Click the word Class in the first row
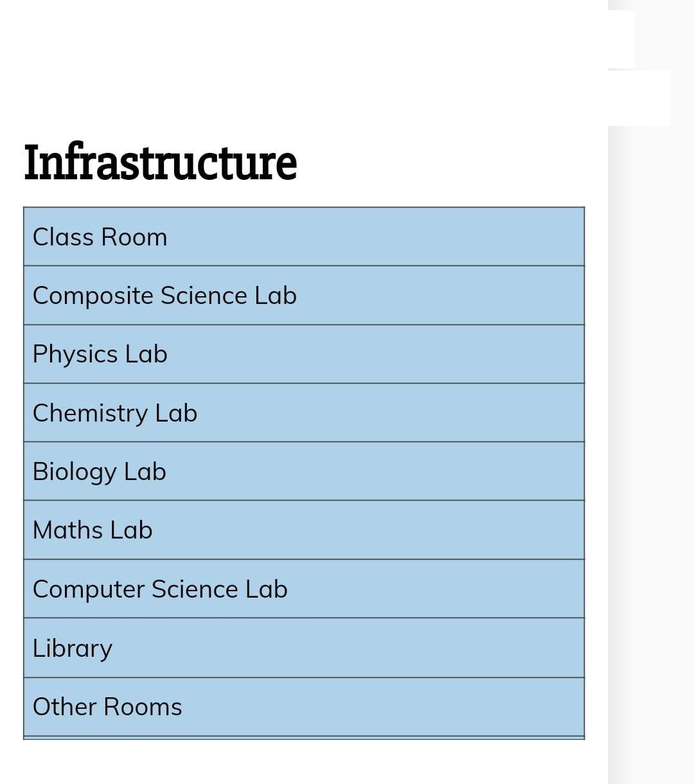Screen dimensions: 694x784 tap(63, 237)
